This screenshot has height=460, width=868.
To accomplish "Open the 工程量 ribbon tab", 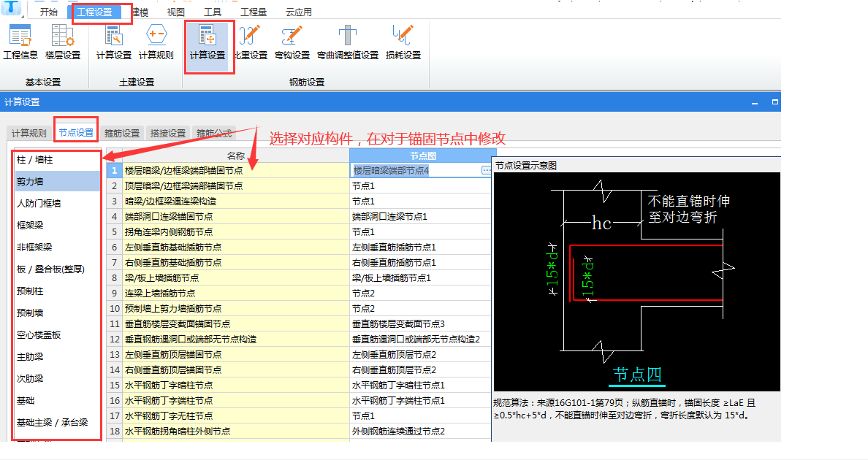I will click(254, 12).
